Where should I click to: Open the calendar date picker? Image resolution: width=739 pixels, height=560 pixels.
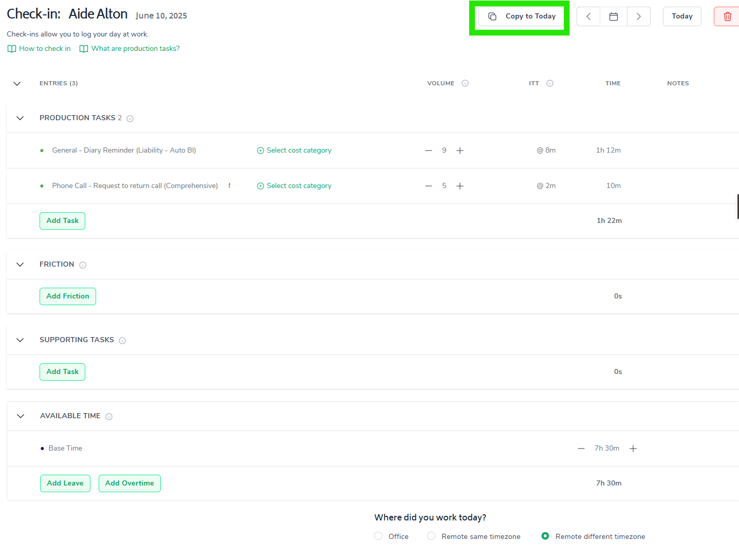coord(614,16)
